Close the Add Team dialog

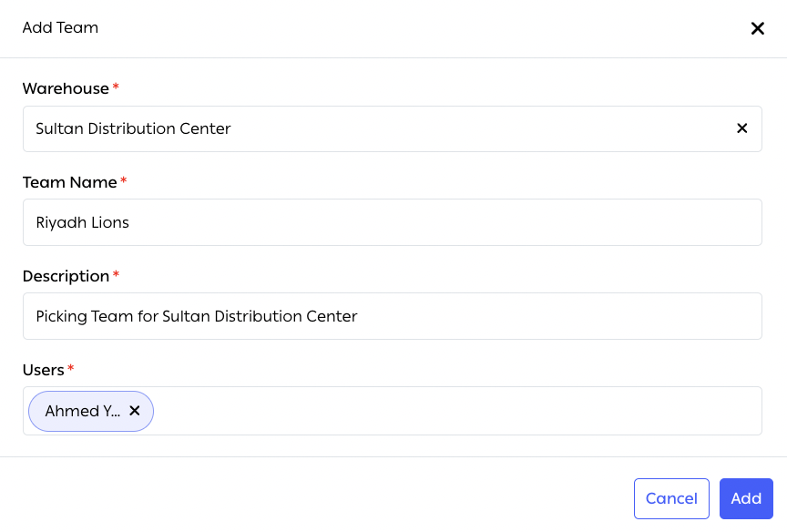pyautogui.click(x=757, y=28)
